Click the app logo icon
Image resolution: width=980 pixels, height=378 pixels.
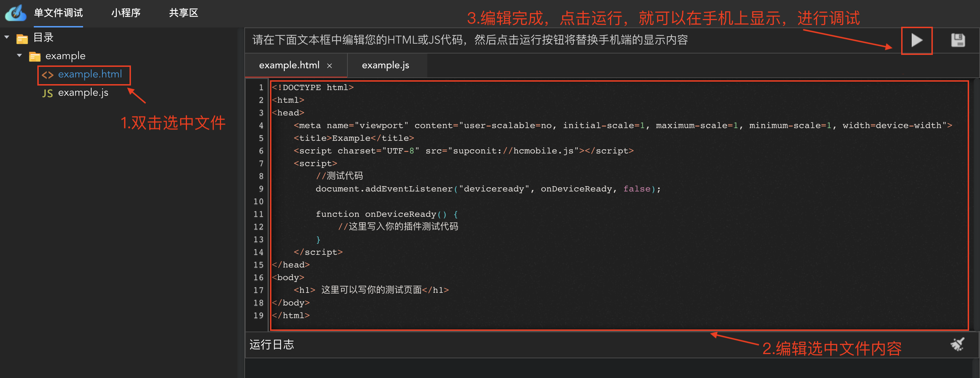(15, 13)
